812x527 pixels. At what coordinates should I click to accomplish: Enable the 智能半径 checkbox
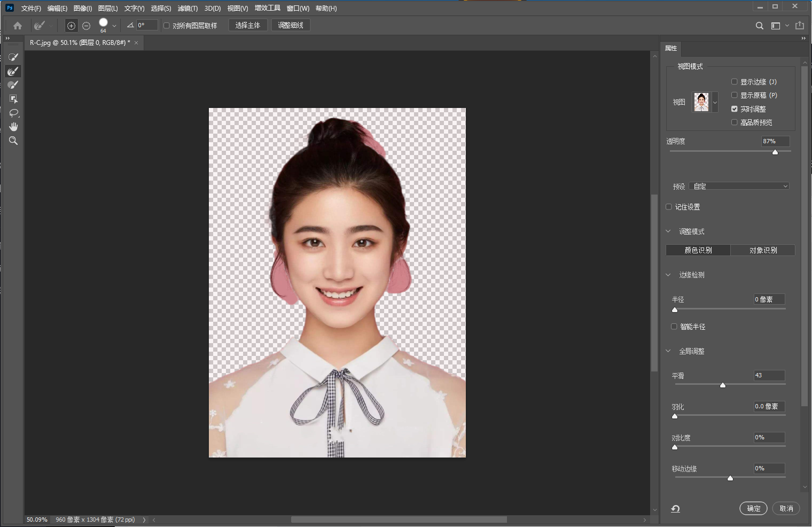point(674,327)
